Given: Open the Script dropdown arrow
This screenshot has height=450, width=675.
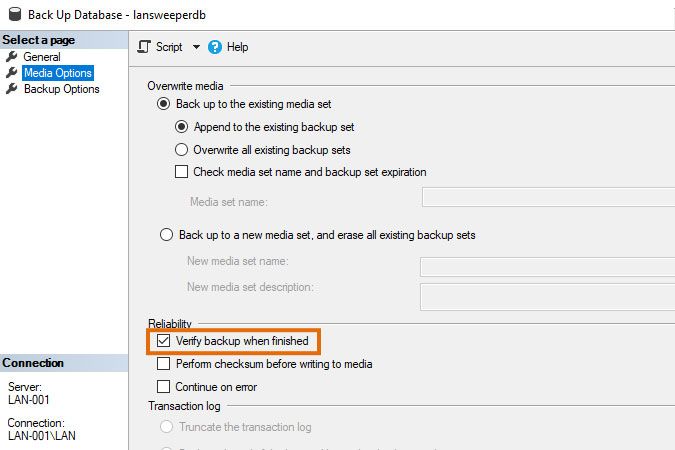Looking at the screenshot, I should 196,47.
